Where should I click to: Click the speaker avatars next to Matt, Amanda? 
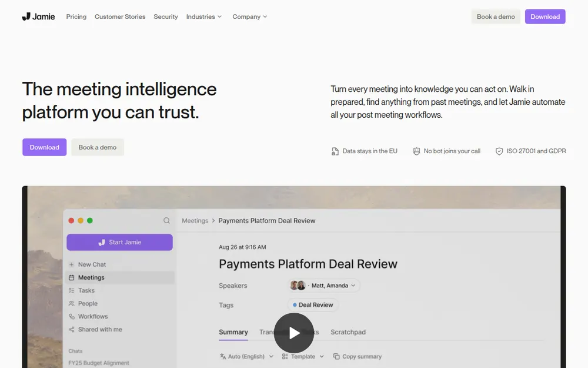point(298,286)
